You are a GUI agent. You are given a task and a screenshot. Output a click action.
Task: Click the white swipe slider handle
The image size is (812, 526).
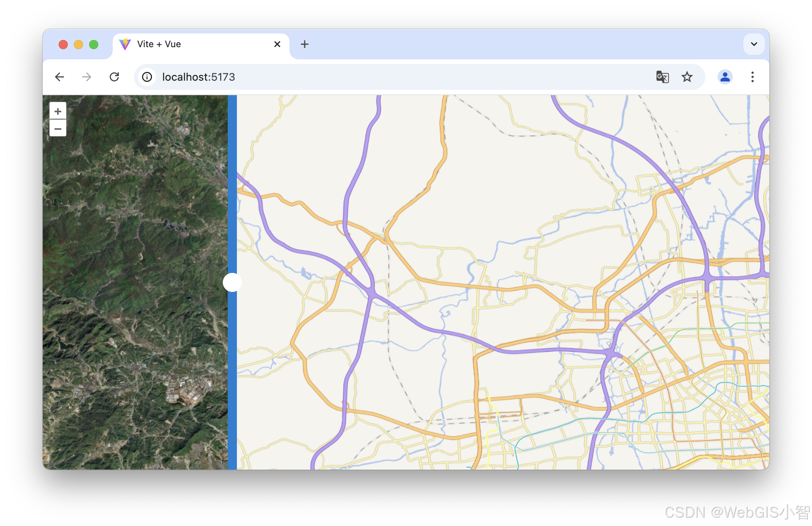(232, 282)
